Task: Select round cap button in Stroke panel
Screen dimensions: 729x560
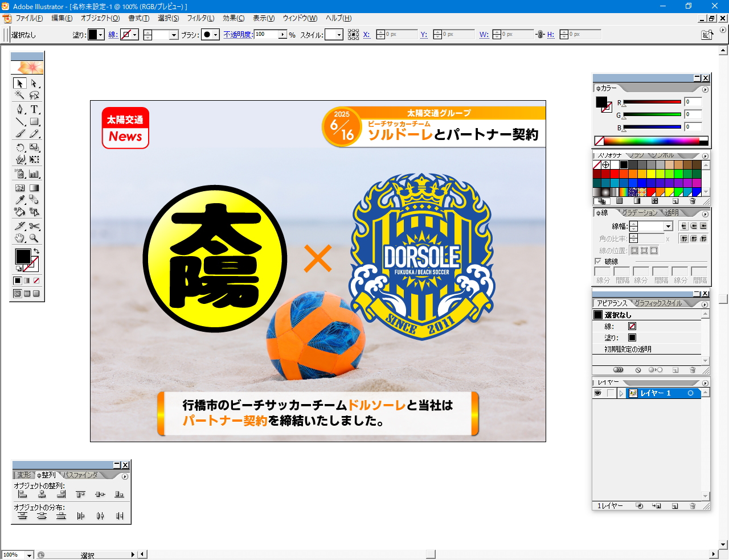Action: [694, 226]
